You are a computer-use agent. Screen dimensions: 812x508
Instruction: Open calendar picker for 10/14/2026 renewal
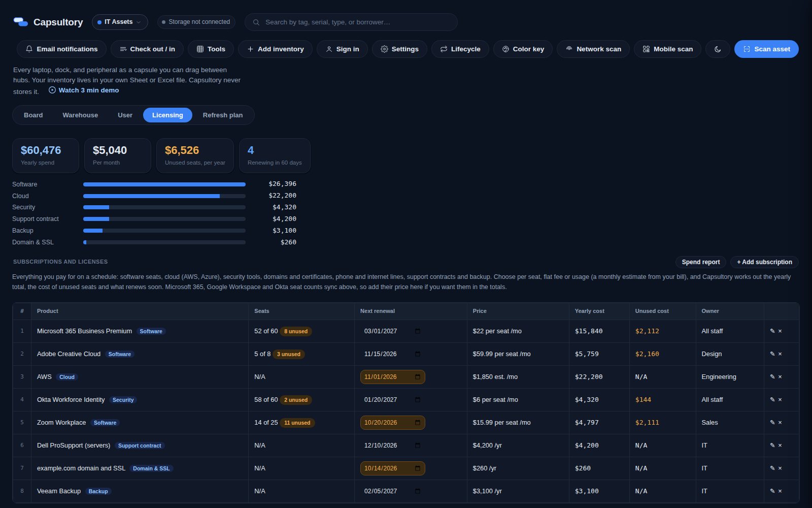pos(418,468)
